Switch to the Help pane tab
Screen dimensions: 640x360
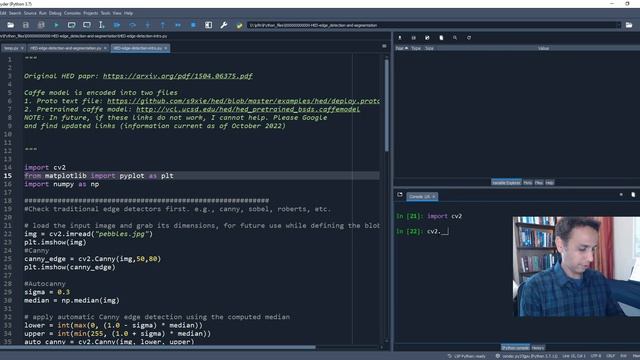[550, 182]
